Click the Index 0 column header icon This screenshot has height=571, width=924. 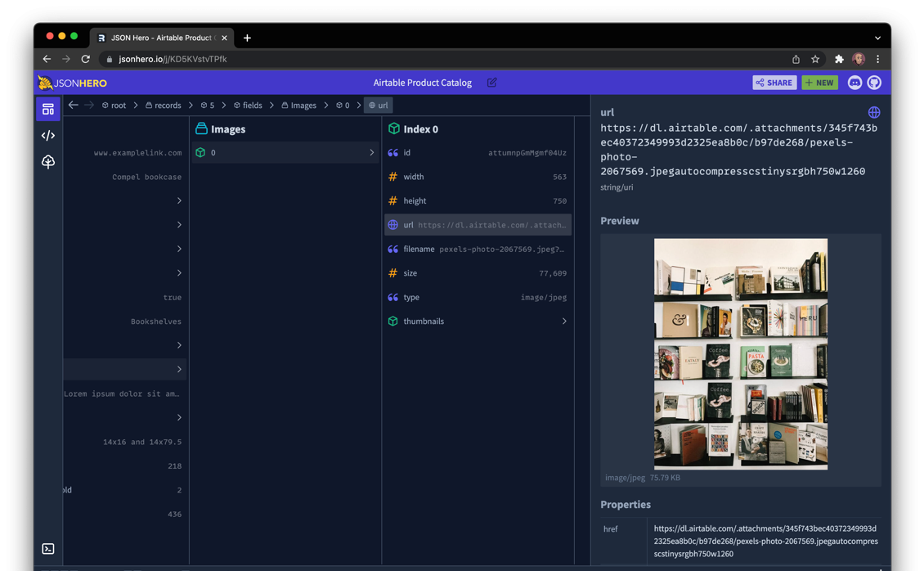(393, 128)
